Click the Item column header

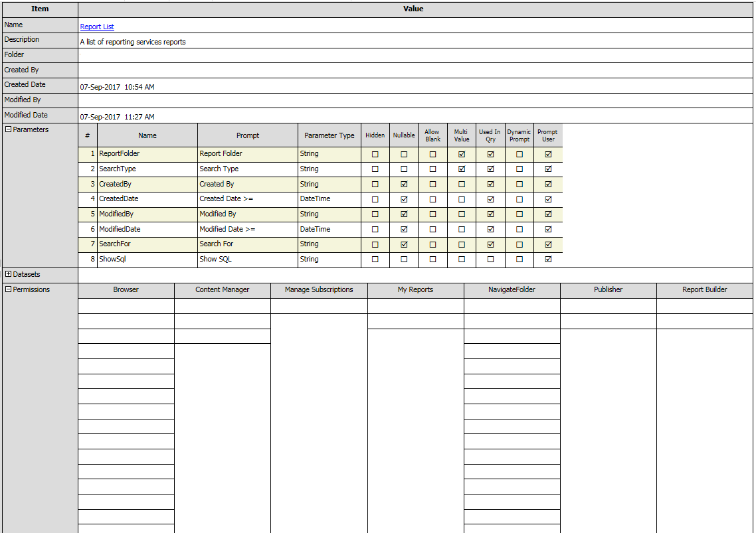click(39, 9)
